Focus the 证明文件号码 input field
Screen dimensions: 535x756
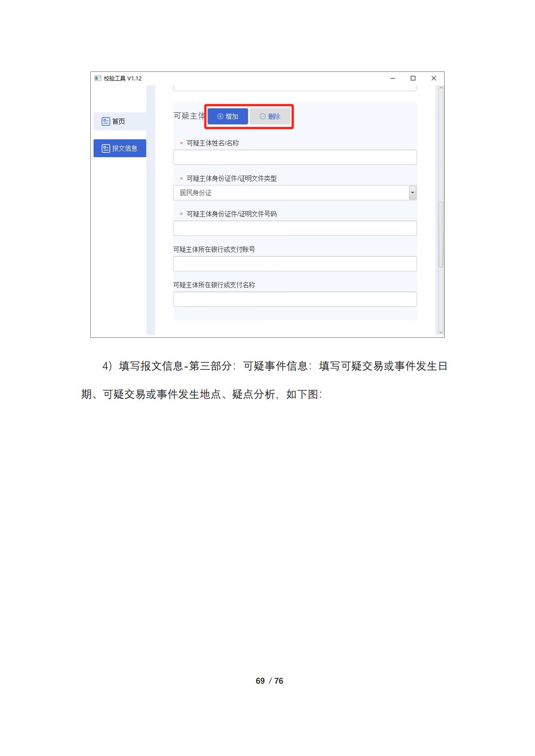pos(295,228)
